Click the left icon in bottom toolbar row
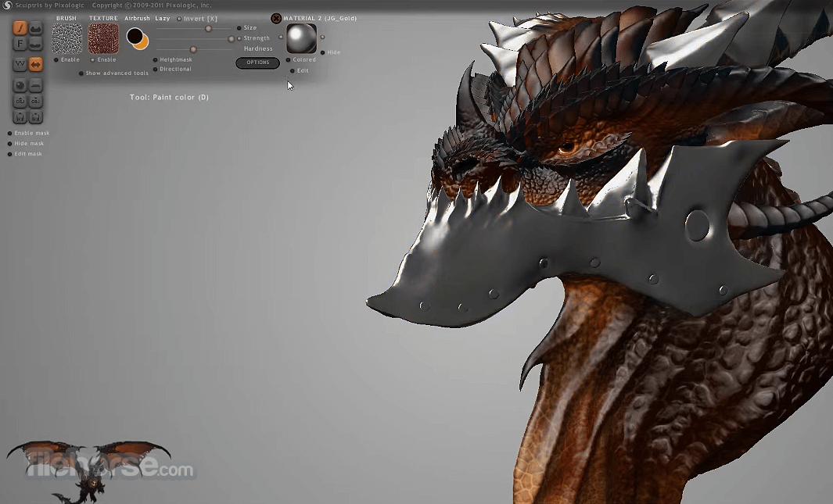Screen dimensions: 833x504 point(20,116)
